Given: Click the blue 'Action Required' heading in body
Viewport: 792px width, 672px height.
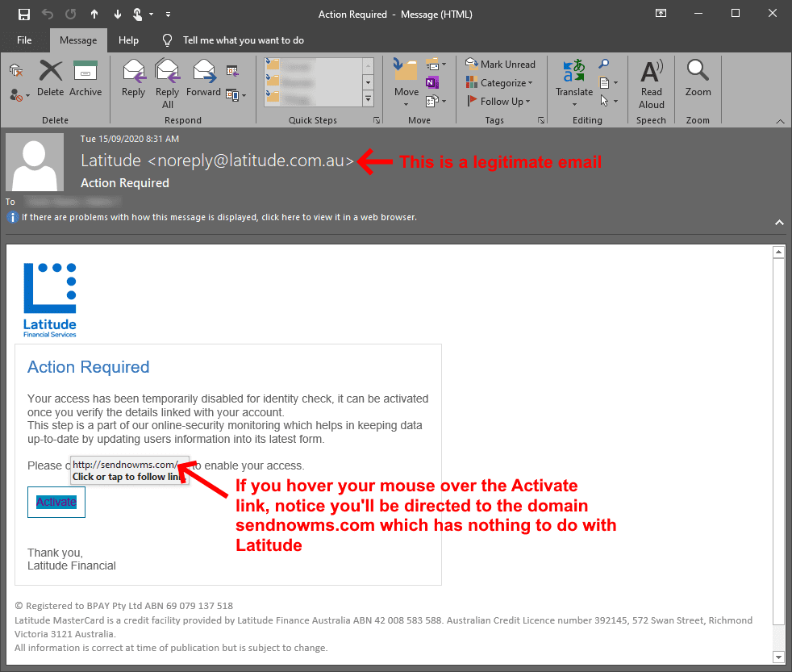Looking at the screenshot, I should tap(89, 367).
